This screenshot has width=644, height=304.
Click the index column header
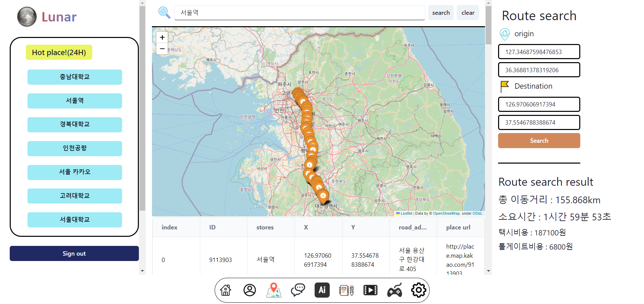(x=176, y=227)
